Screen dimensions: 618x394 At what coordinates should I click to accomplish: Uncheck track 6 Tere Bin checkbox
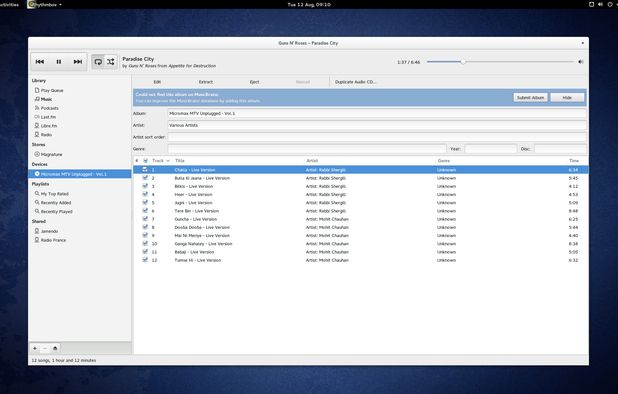(145, 210)
